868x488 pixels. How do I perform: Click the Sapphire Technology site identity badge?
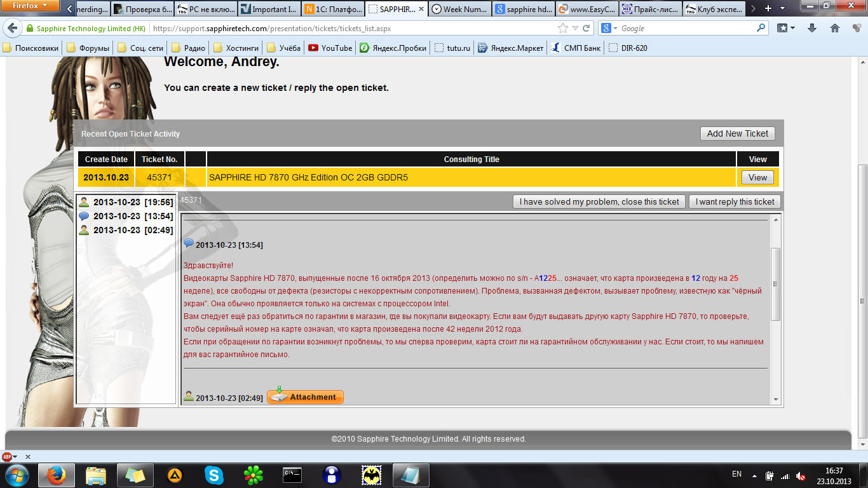point(86,29)
